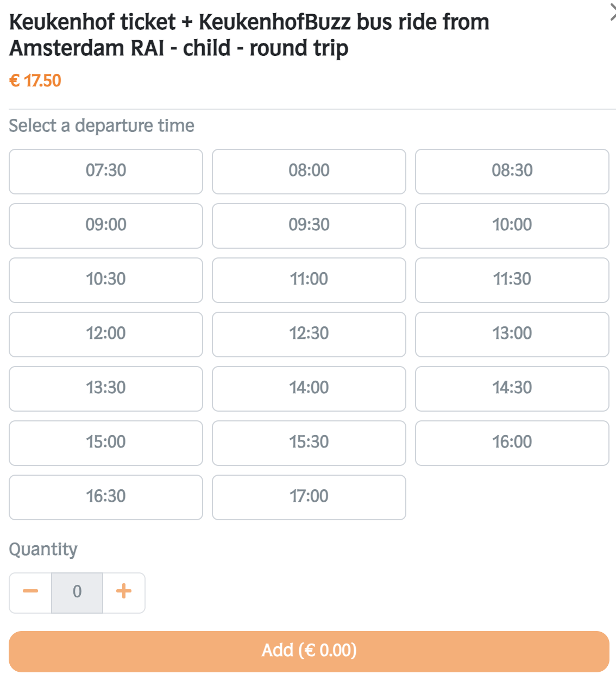Pick the 16:00 departure time
The height and width of the screenshot is (681, 616).
tap(512, 443)
